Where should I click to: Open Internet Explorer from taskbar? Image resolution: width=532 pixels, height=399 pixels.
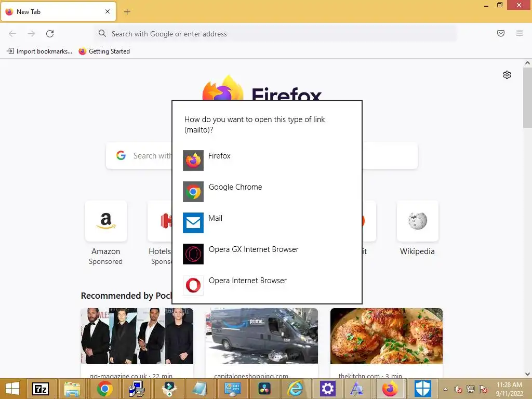[296, 389]
